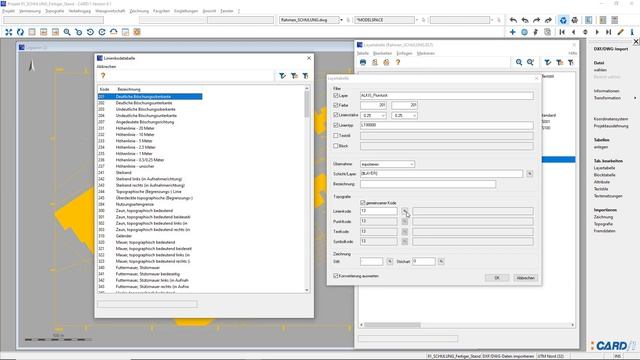Open the Übernahme dropdown

pyautogui.click(x=387, y=164)
